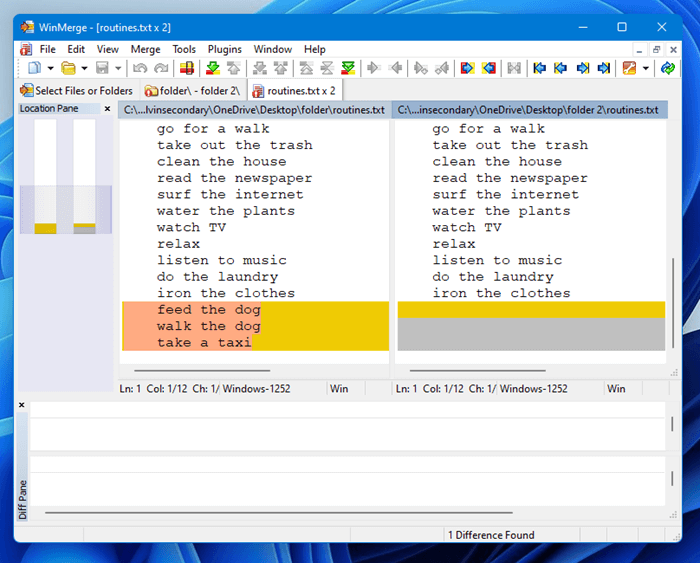Image resolution: width=700 pixels, height=563 pixels.
Task: Close the Location Pane
Action: (107, 109)
